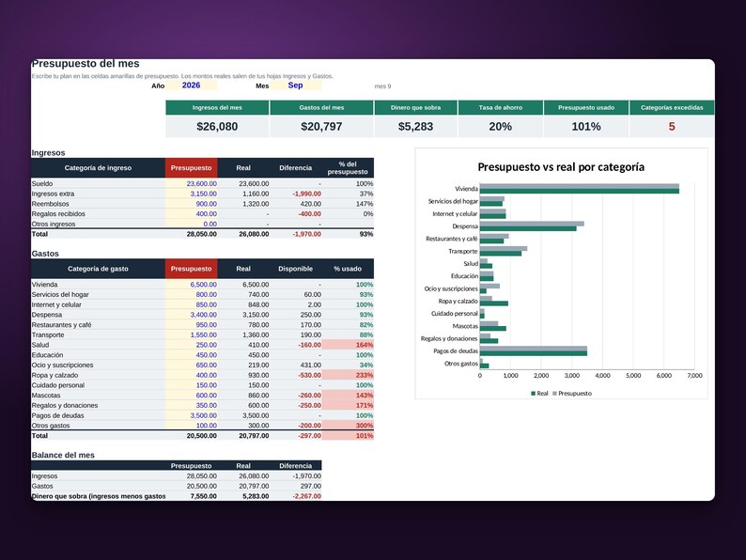This screenshot has width=746, height=560.
Task: Select the 'Ingresos del mes' header card
Action: [217, 107]
